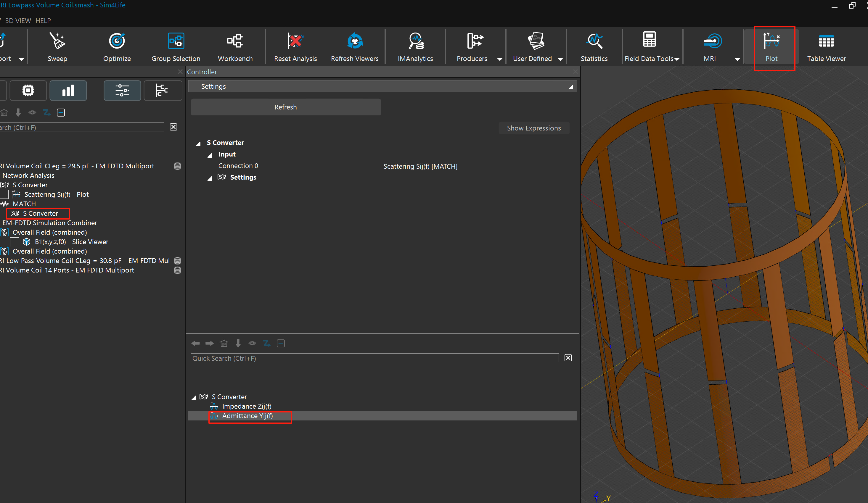Click Show Expressions button
This screenshot has width=868, height=503.
pos(533,128)
